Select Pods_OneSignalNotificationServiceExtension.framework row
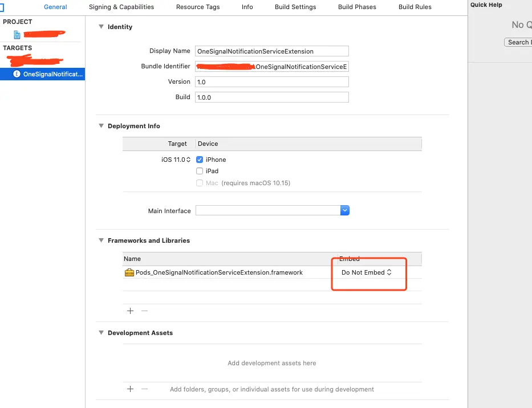This screenshot has height=408, width=532. (x=272, y=272)
